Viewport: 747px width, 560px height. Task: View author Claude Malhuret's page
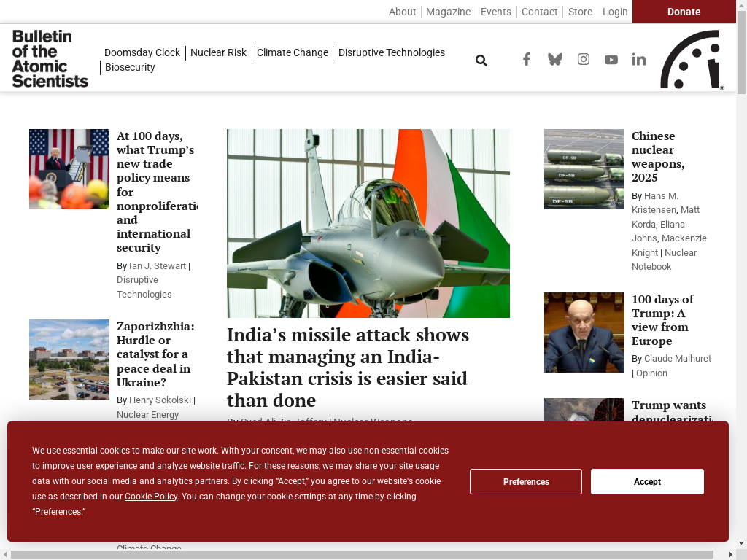[678, 358]
